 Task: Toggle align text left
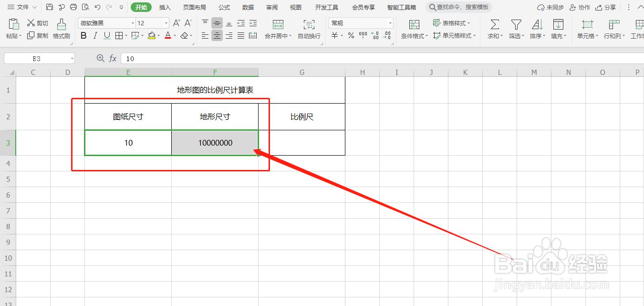[x=205, y=35]
